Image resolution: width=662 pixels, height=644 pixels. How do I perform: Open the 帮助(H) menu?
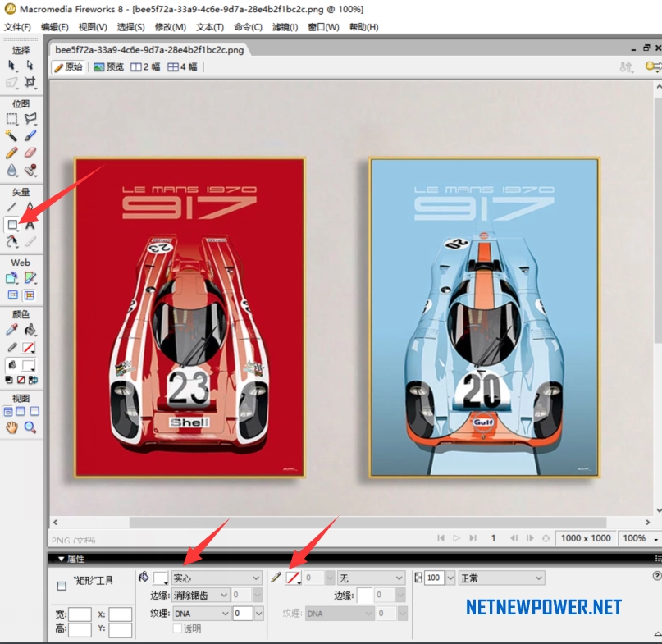(x=364, y=27)
